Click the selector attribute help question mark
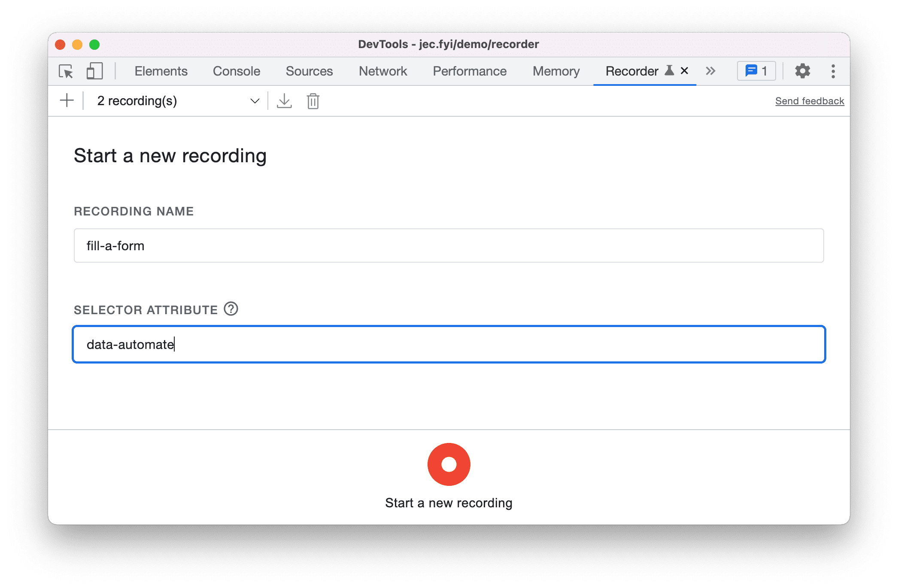Viewport: 898px width, 588px height. click(232, 309)
